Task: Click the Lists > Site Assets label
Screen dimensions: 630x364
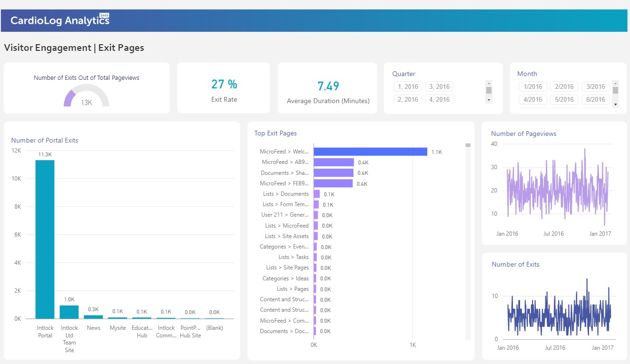Action: [287, 236]
